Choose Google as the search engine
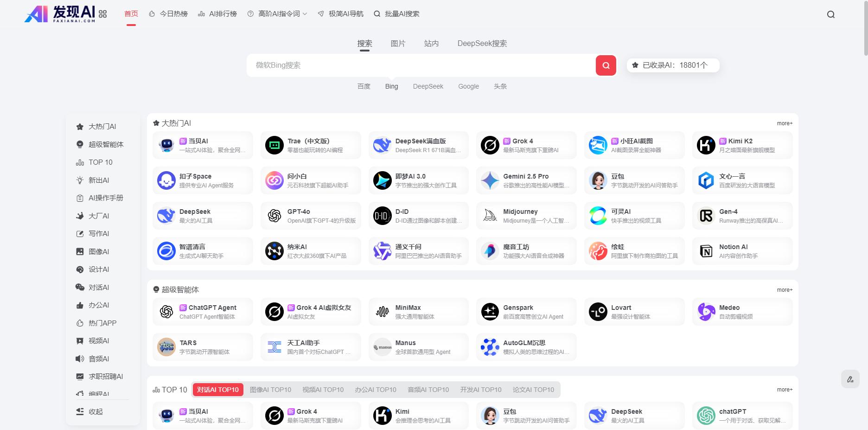This screenshot has height=430, width=868. coord(468,86)
